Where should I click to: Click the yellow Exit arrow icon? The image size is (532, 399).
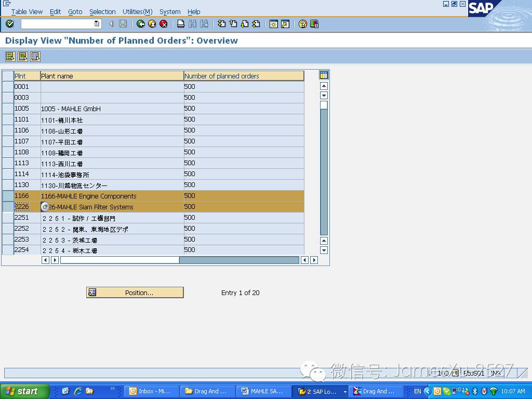pos(152,24)
